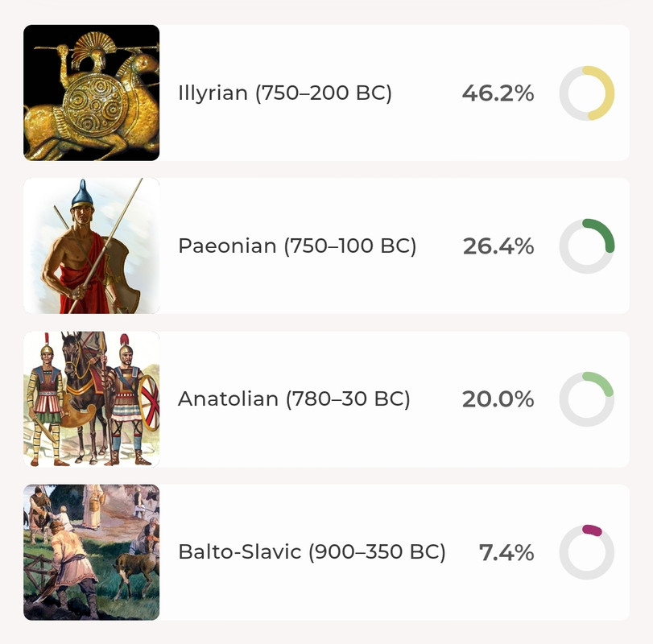Open the Balto-Slavic farmers painting thumbnail
This screenshot has height=644, width=653.
pyautogui.click(x=91, y=552)
